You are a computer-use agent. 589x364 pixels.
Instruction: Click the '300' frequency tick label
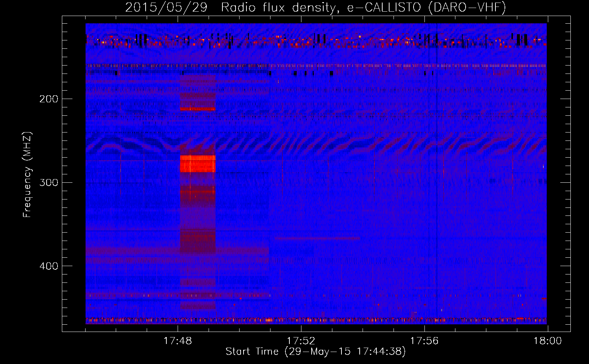[x=49, y=182]
